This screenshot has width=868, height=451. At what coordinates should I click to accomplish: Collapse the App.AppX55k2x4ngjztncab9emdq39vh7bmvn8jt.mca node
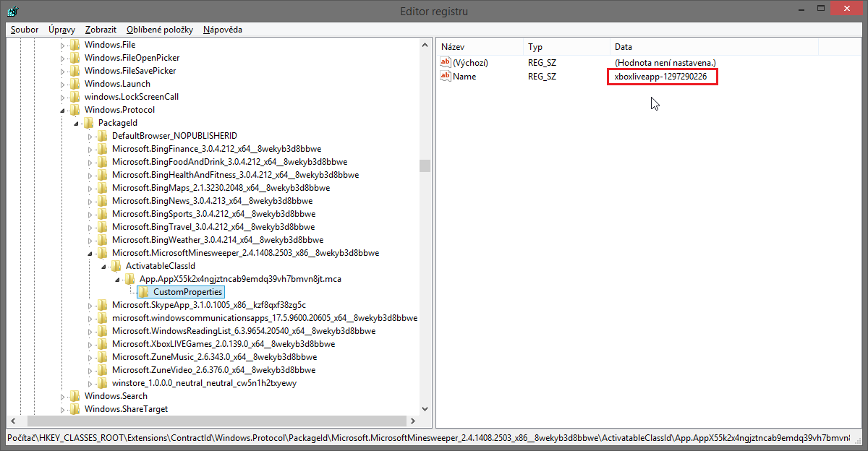tap(118, 280)
